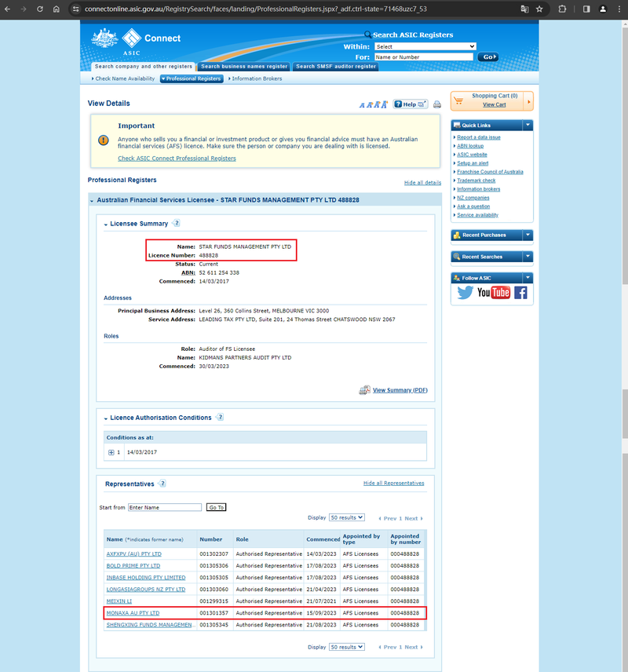
Task: Click the Go To button
Action: (x=216, y=507)
